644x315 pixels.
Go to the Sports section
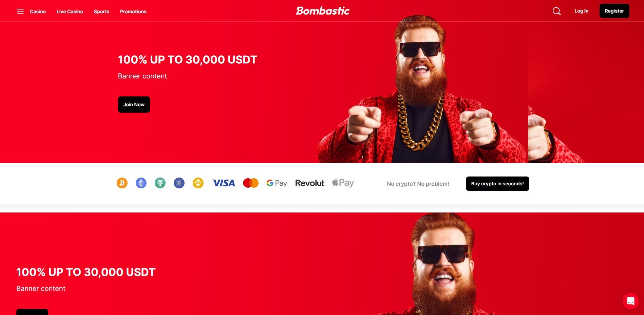101,12
